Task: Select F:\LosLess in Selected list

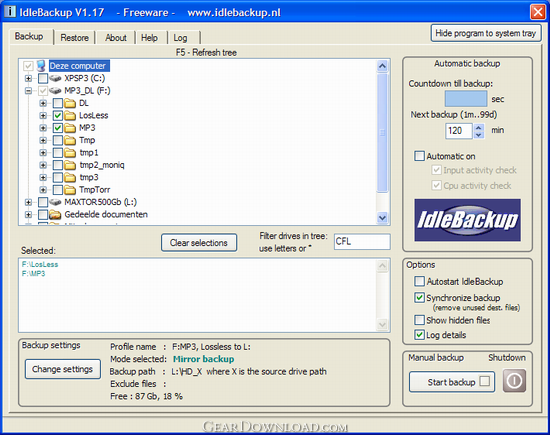Action: pyautogui.click(x=40, y=265)
